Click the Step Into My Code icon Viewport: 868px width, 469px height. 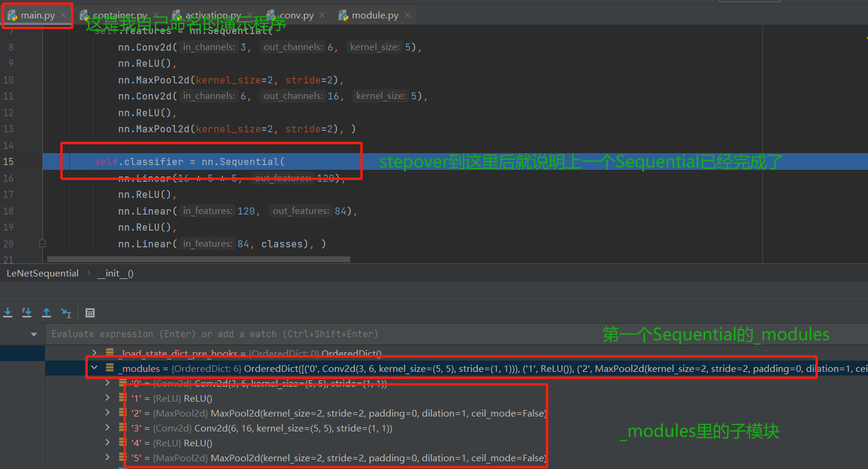coord(27,312)
